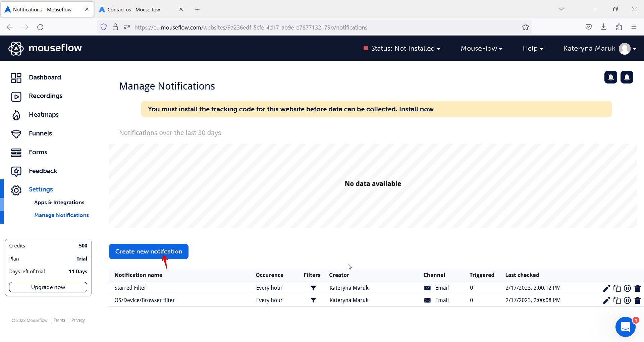Open the browser downloads panel
The image size is (644, 342).
[604, 27]
